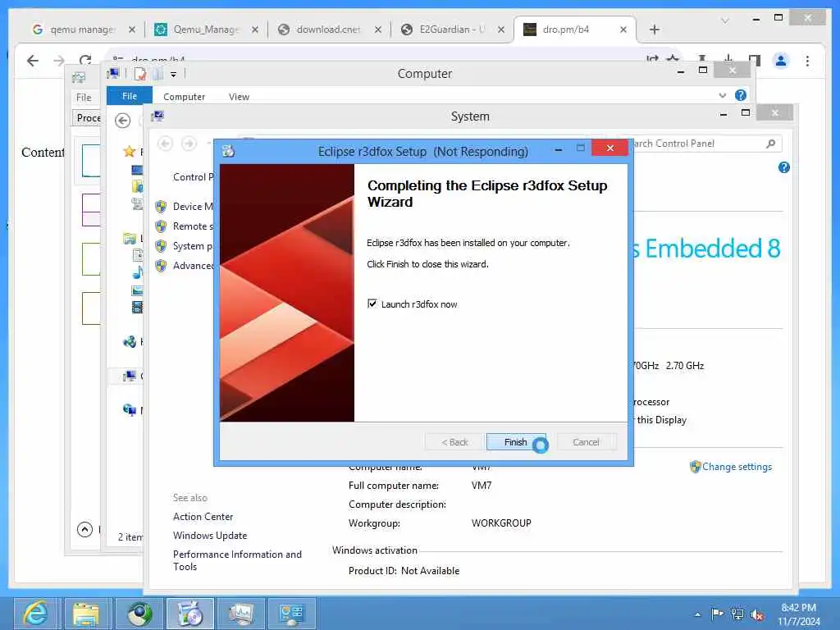Switch to the download.cnet browser tab
Screen dimensions: 840x630
click(328, 30)
